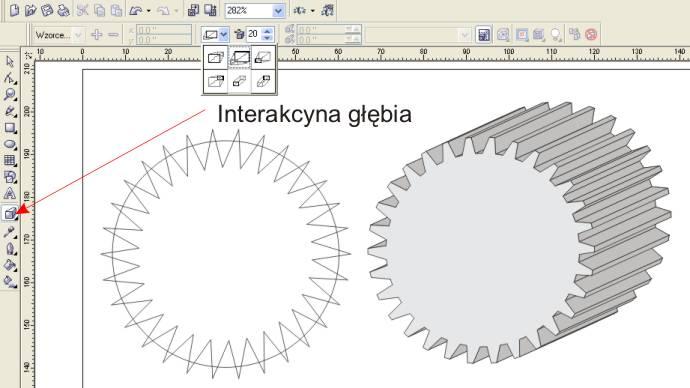Choose the top-right extrusion type option
690x388 pixels.
coord(263,58)
